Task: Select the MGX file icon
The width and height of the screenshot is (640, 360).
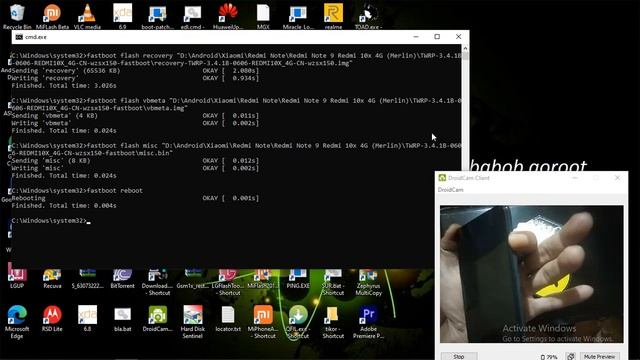Action: [x=263, y=16]
